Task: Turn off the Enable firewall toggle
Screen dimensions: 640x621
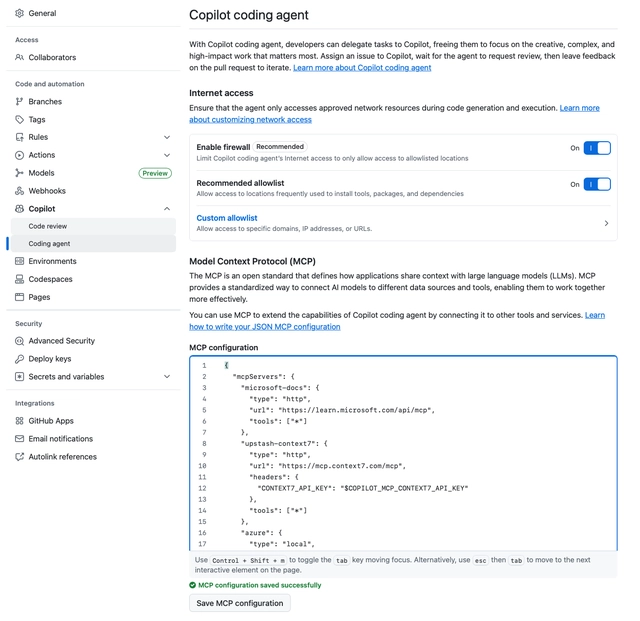Action: [x=596, y=148]
